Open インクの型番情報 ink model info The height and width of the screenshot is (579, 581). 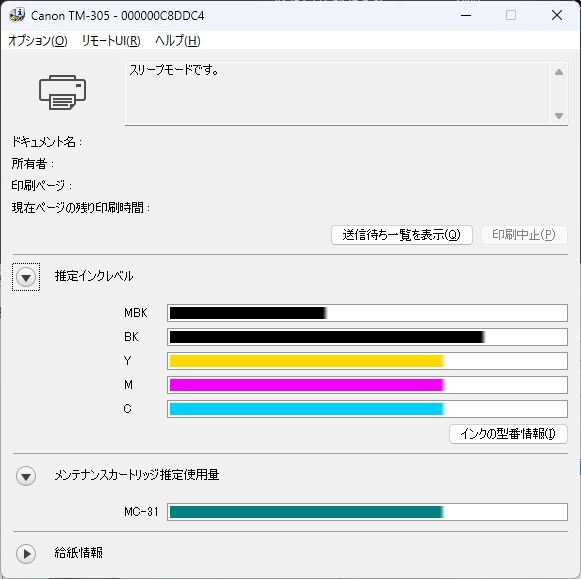[508, 434]
